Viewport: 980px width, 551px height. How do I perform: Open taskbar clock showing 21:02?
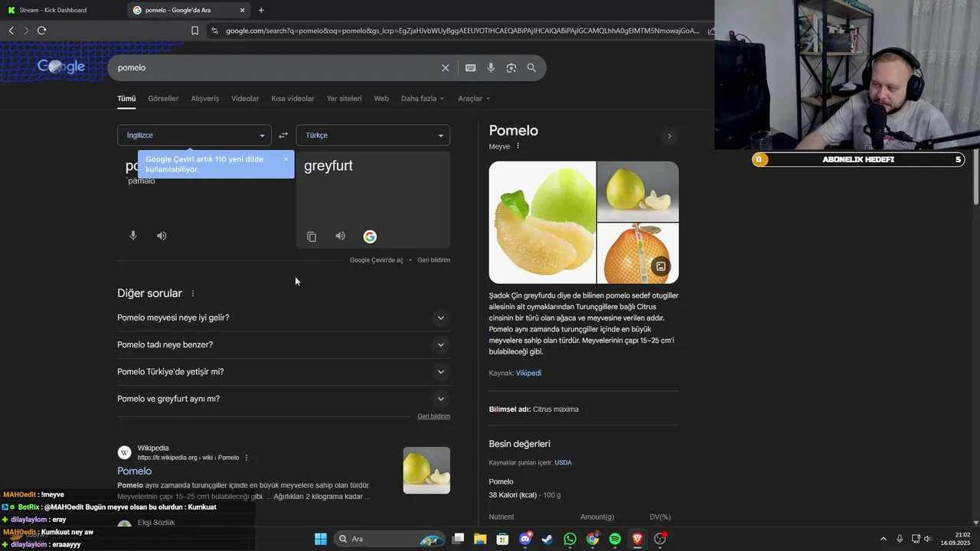[956, 539]
